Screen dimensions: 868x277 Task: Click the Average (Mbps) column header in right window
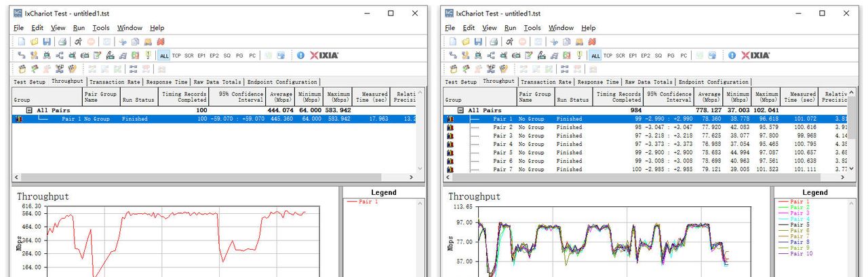pos(709,96)
